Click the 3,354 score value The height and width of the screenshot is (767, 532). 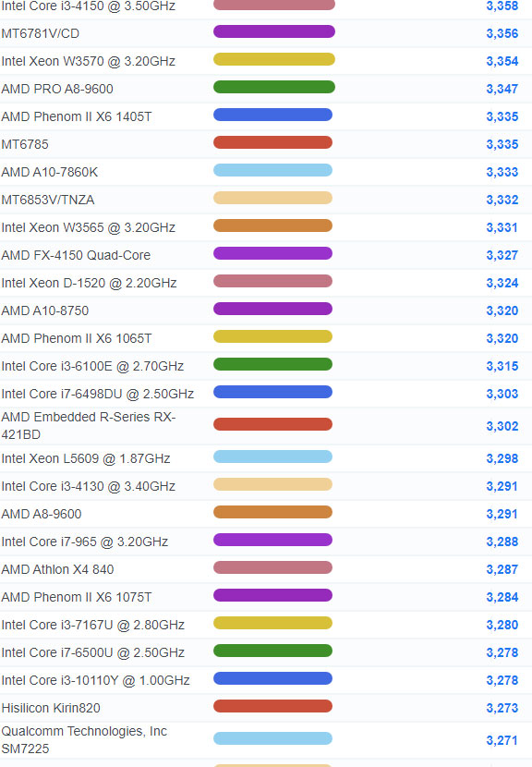tap(502, 61)
